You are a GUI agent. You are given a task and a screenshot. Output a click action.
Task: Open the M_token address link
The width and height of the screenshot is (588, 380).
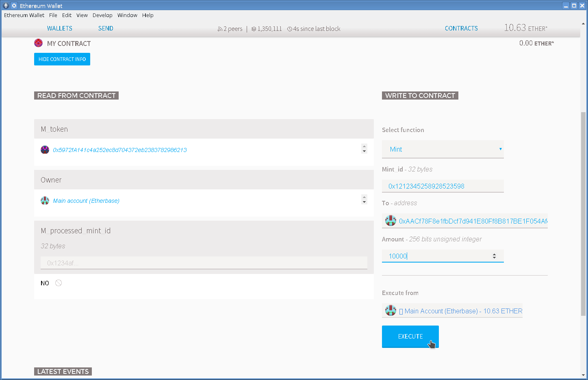click(120, 150)
